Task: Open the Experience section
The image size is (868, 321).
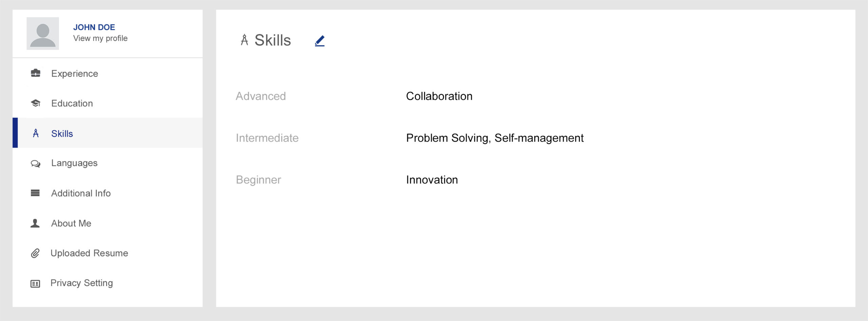Action: click(x=74, y=73)
